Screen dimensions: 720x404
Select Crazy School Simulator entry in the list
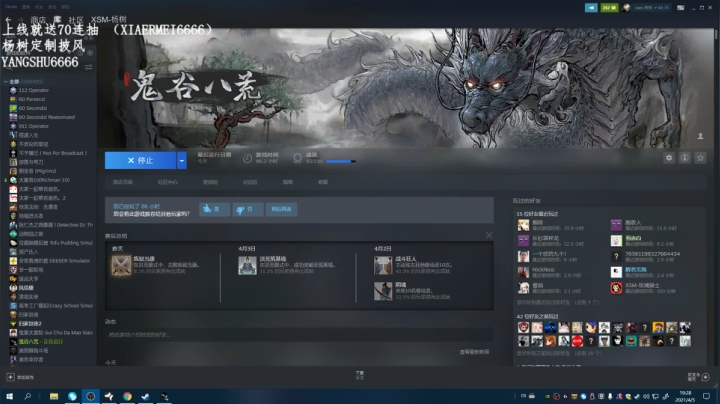56,306
